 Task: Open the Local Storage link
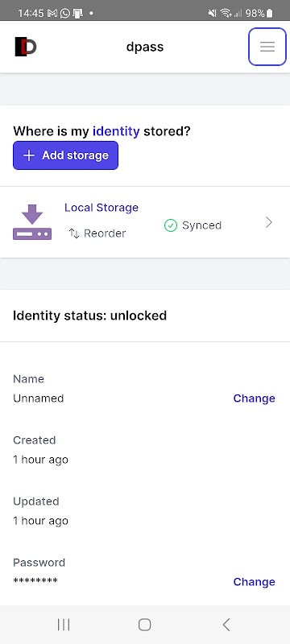[x=101, y=208]
